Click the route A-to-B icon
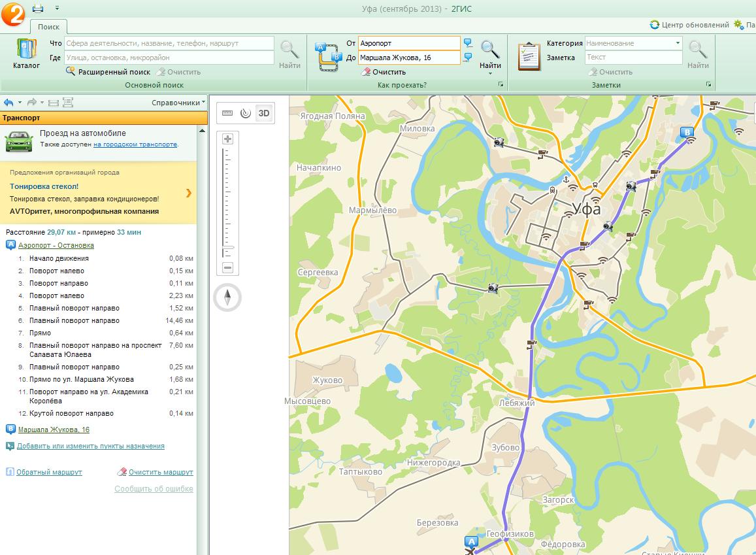Image resolution: width=756 pixels, height=555 pixels. tap(328, 57)
